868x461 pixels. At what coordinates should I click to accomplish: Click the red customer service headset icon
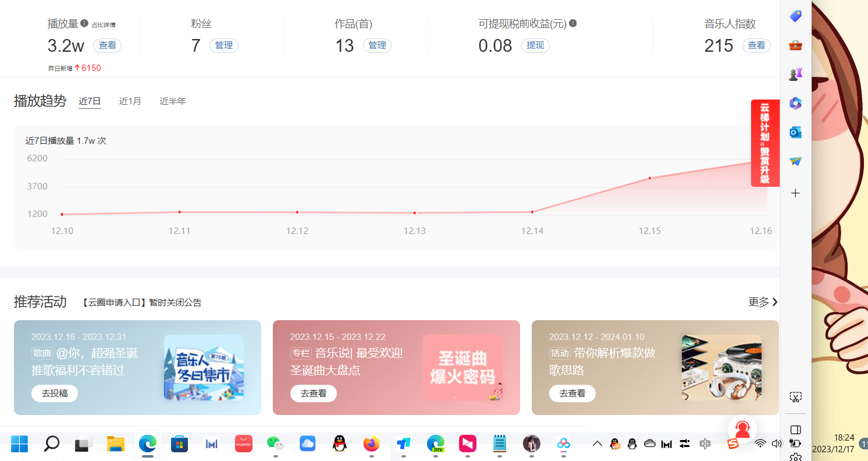pyautogui.click(x=743, y=428)
